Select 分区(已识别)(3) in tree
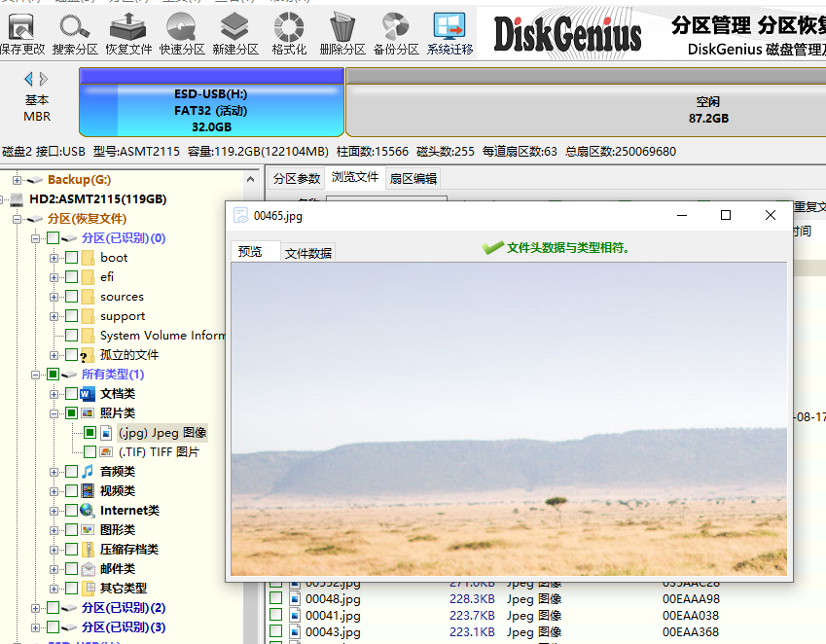Image resolution: width=826 pixels, height=644 pixels. pos(124,627)
